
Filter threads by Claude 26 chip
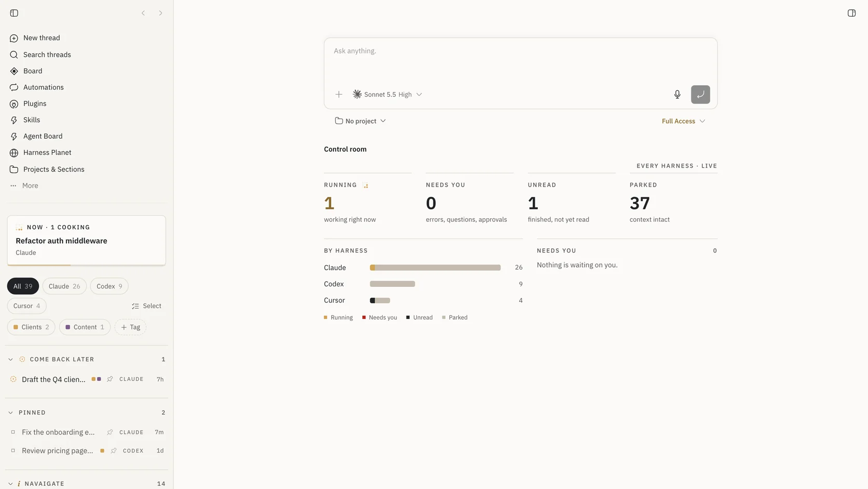click(64, 286)
